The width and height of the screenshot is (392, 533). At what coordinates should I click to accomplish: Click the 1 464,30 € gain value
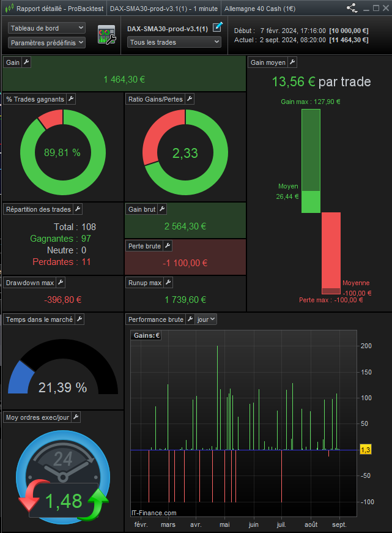click(x=124, y=80)
